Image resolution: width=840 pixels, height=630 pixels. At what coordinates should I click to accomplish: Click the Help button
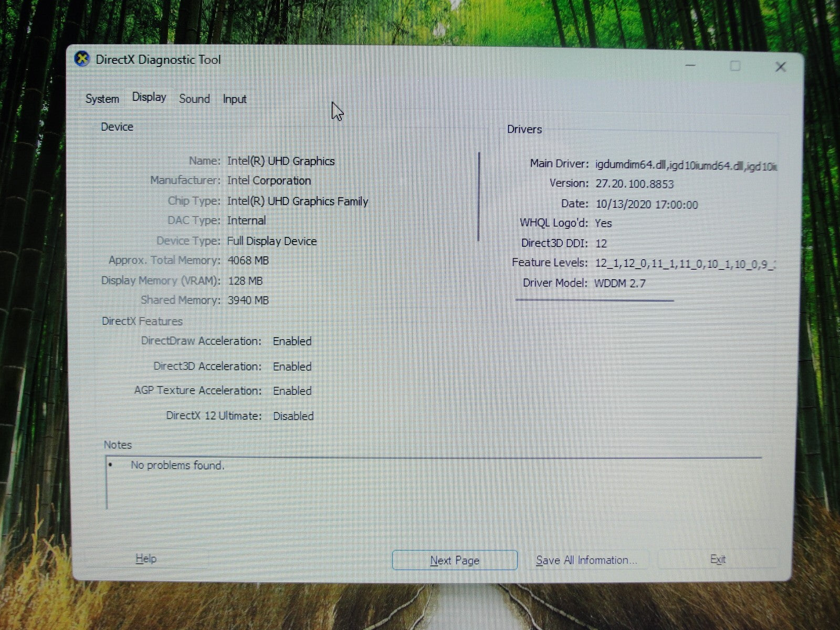tap(146, 559)
